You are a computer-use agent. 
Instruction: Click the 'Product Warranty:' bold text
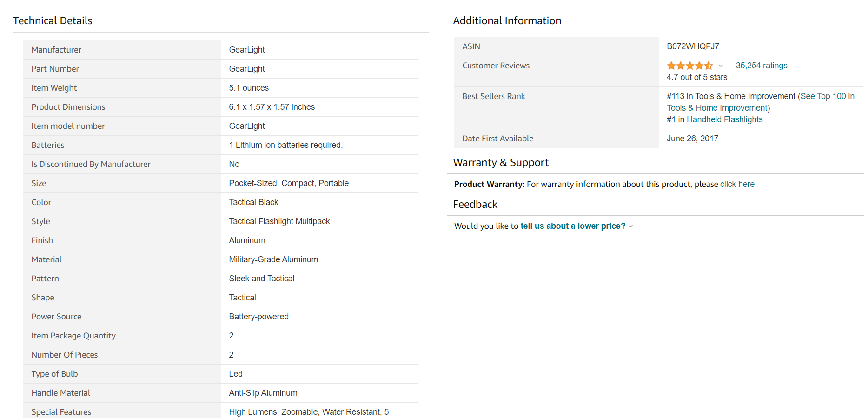490,184
